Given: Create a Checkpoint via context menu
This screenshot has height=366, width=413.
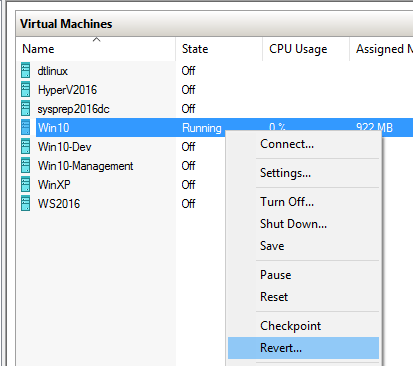Looking at the screenshot, I should click(x=303, y=326).
